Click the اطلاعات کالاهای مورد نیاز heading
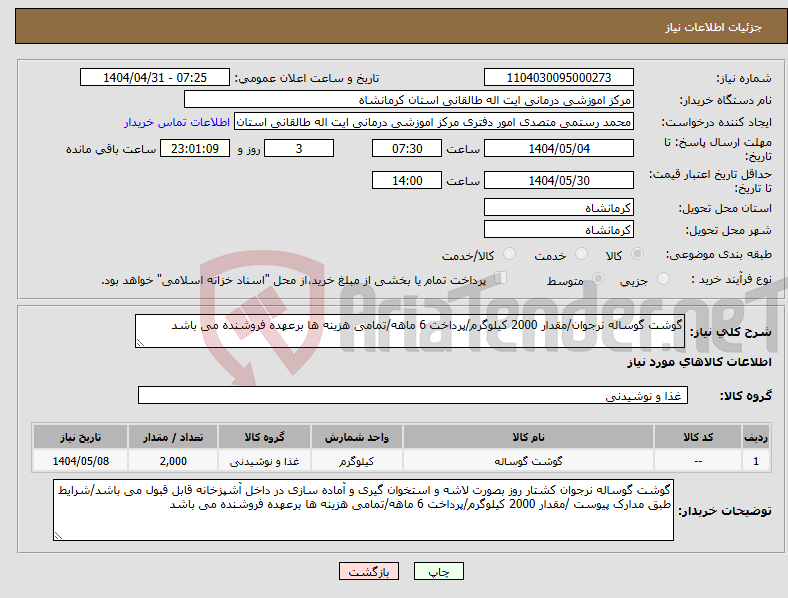The image size is (788, 598). click(699, 362)
